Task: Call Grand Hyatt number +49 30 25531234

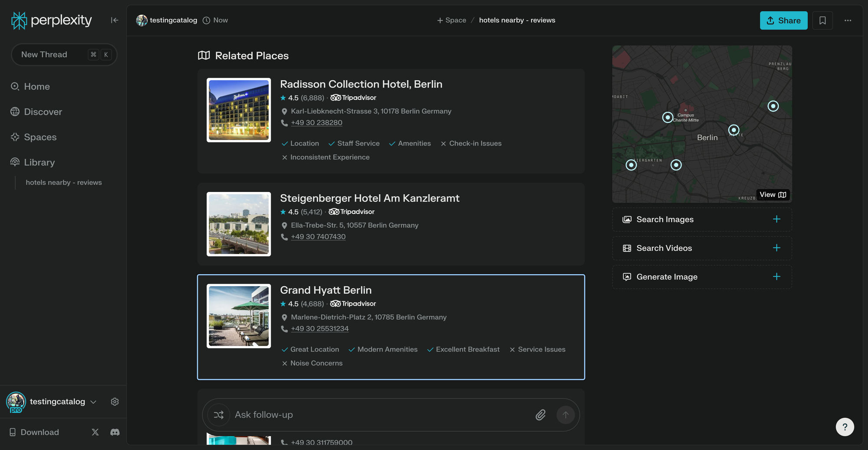Action: click(x=320, y=329)
